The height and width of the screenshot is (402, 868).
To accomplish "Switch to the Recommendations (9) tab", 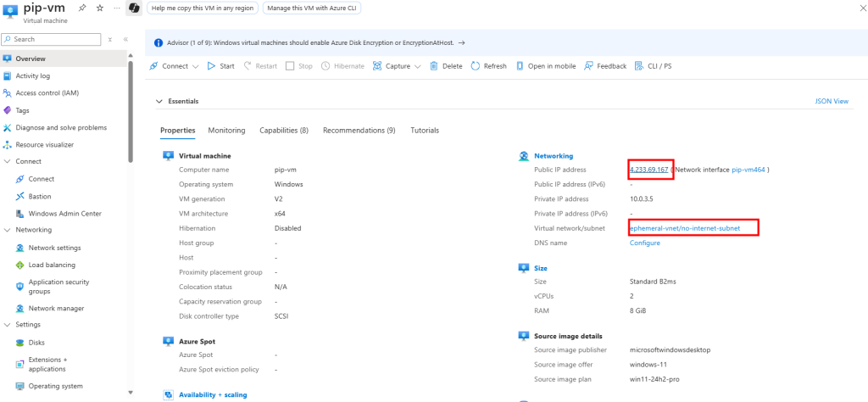I will point(359,131).
